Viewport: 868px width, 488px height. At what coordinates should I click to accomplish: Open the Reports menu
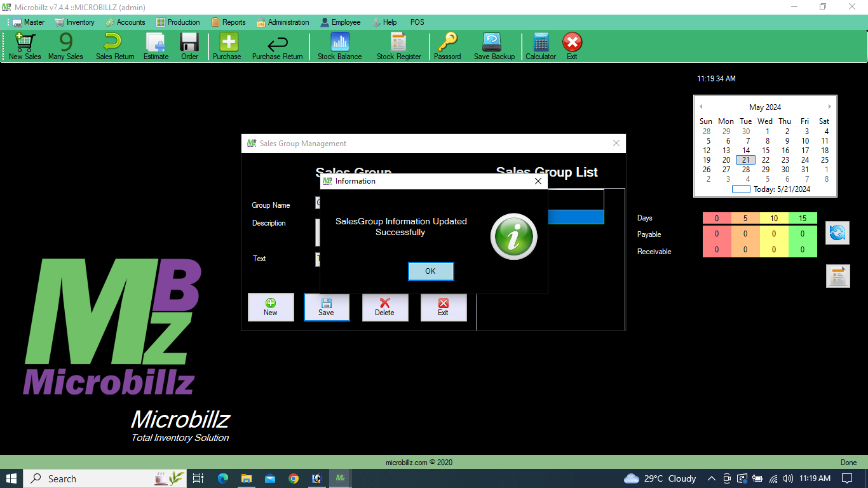[x=228, y=22]
